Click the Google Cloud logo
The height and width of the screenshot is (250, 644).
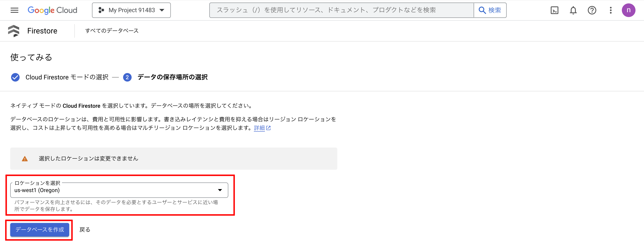pyautogui.click(x=52, y=10)
